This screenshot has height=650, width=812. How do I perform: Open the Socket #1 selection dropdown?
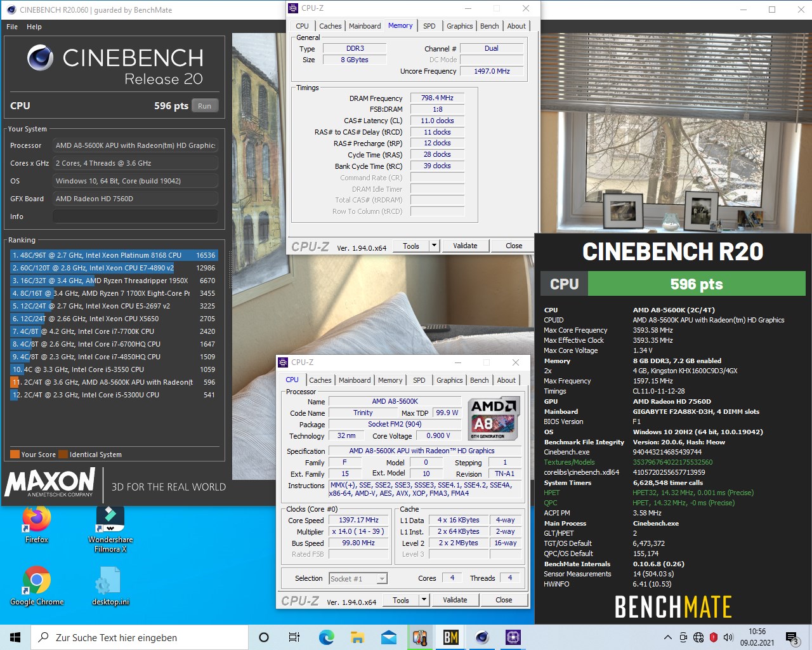[x=358, y=578]
